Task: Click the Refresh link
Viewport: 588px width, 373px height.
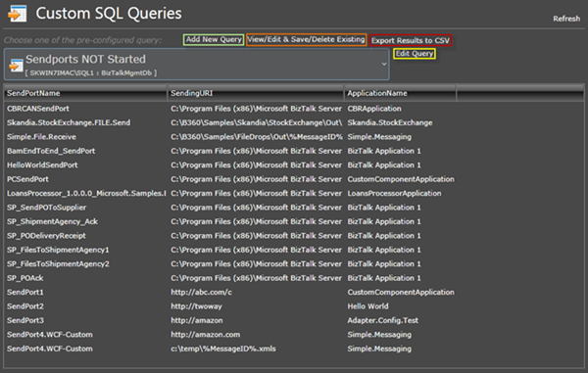Action: (x=566, y=19)
